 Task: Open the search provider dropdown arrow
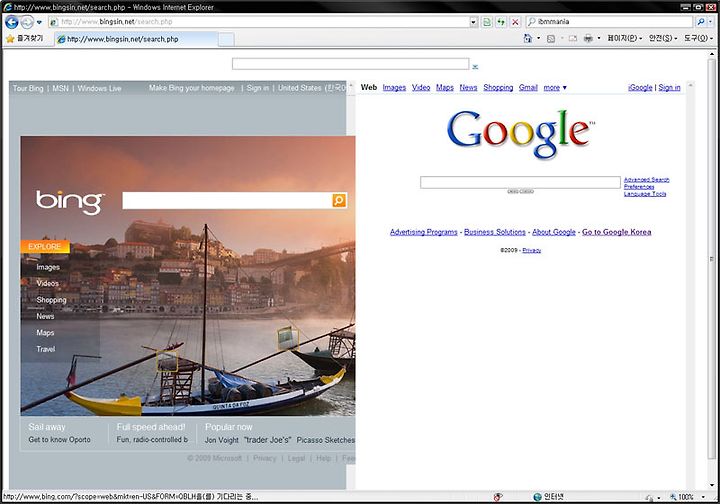coord(710,22)
